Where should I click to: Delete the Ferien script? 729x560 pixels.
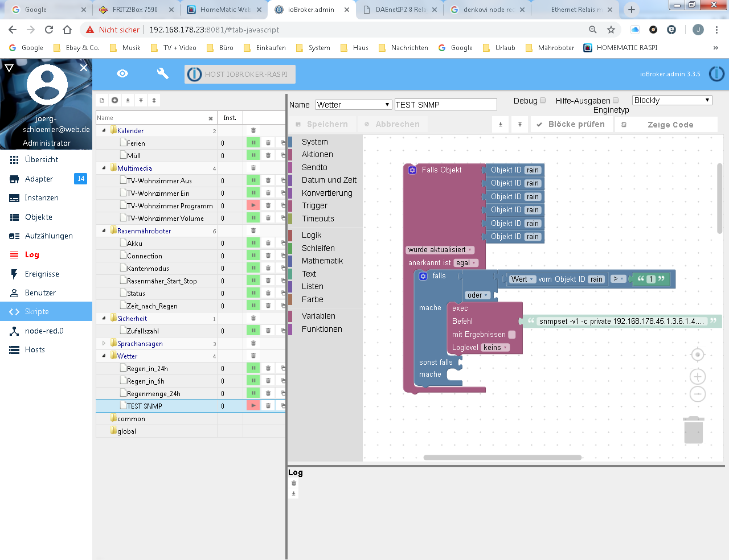268,143
